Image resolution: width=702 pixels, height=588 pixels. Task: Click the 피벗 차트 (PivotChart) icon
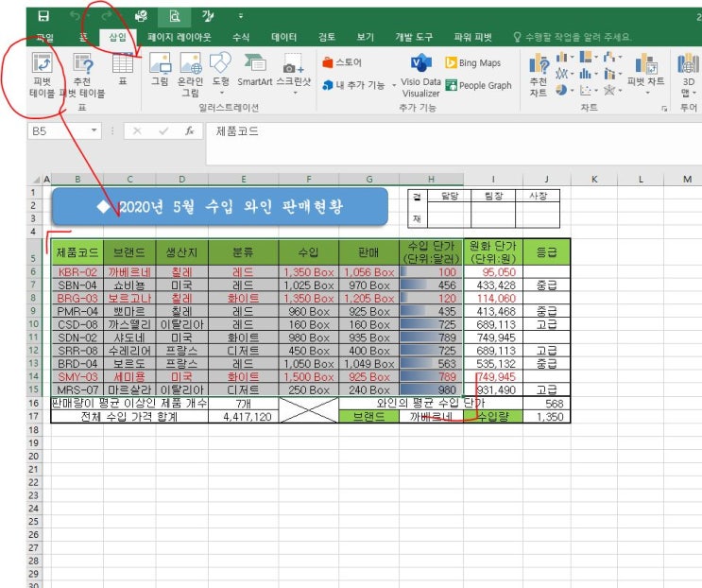coord(645,72)
